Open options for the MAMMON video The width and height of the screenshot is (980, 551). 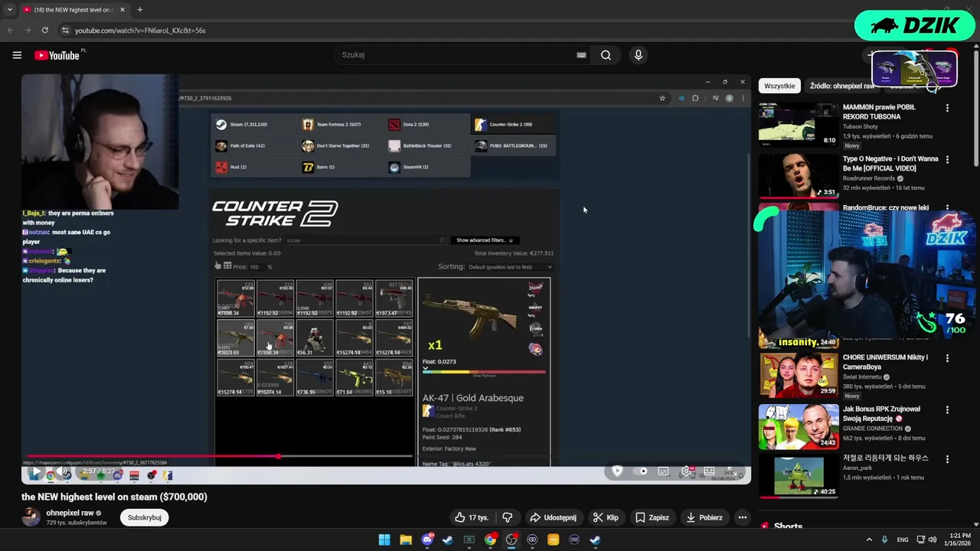[x=947, y=108]
